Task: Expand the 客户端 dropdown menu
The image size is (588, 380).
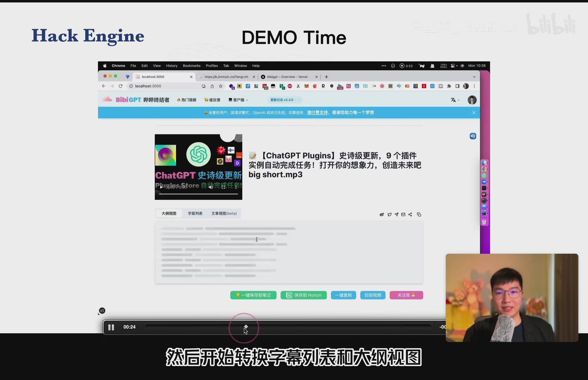Action: (x=238, y=100)
